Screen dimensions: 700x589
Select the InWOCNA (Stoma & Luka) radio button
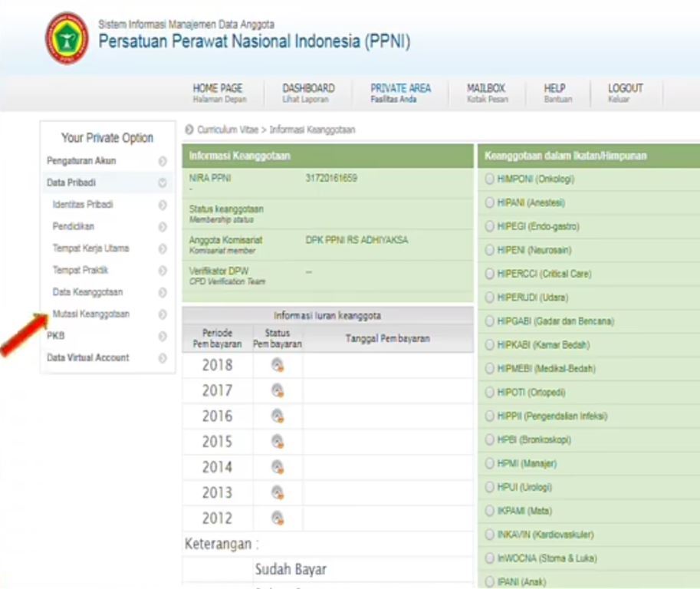(490, 558)
